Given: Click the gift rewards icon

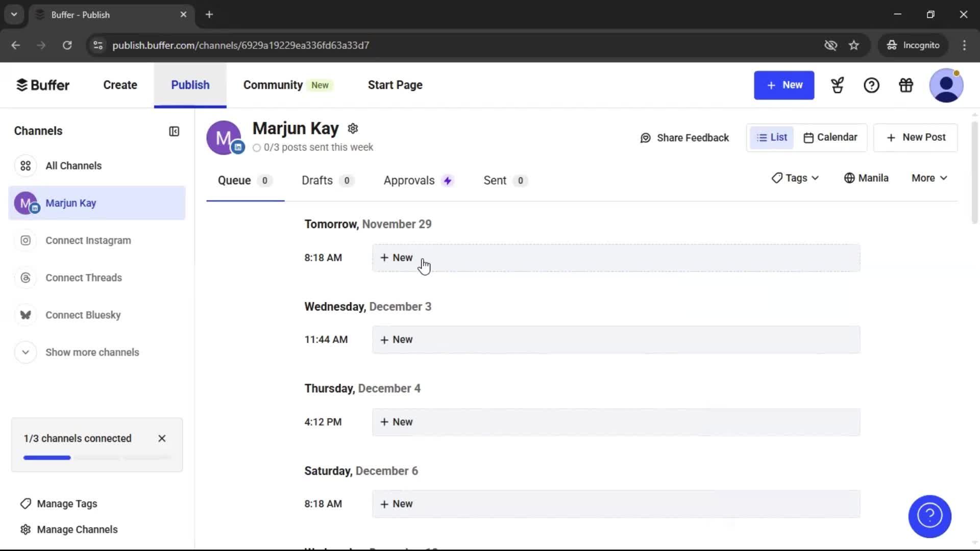Looking at the screenshot, I should point(905,85).
